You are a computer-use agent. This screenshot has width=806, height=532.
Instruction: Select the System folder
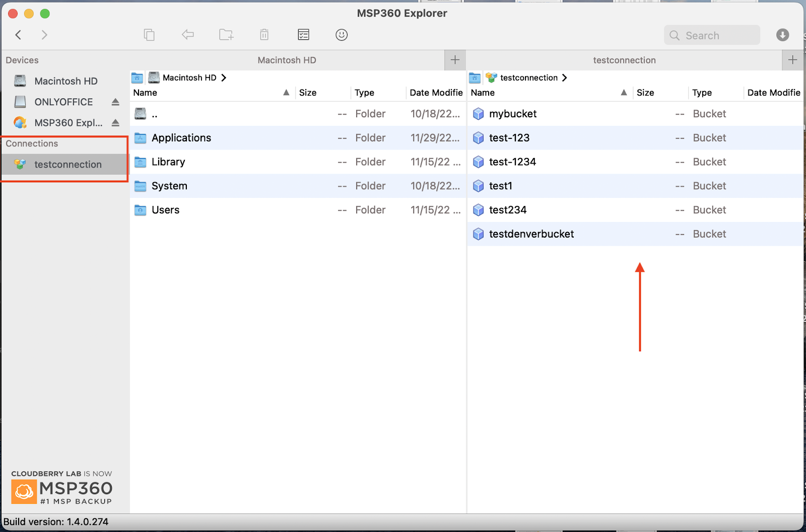click(x=298, y=186)
